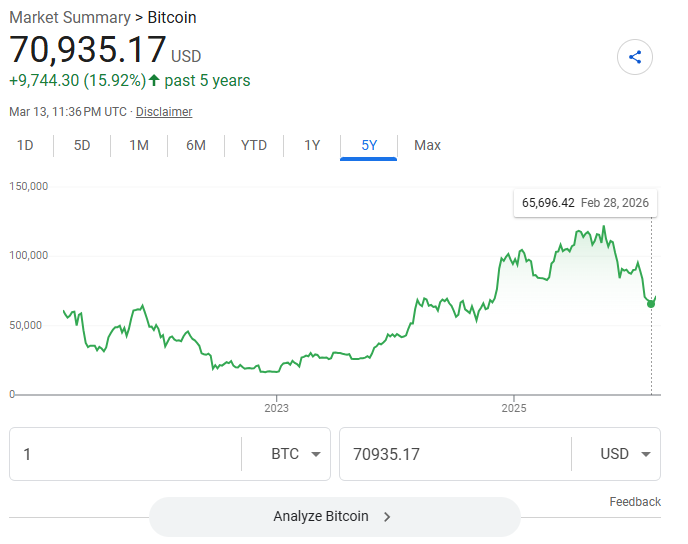Click the Disclaimer link
Screen dimensions: 688x544
[x=164, y=112]
